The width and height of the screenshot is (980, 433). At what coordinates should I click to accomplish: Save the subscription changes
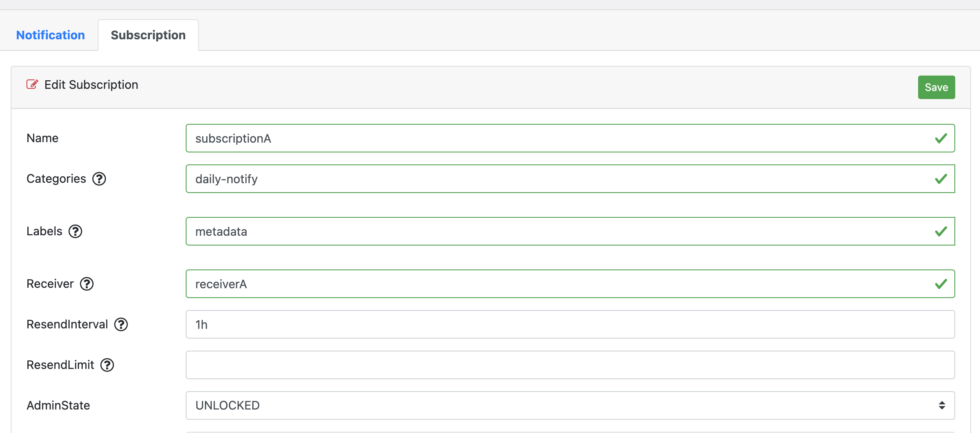pyautogui.click(x=936, y=87)
